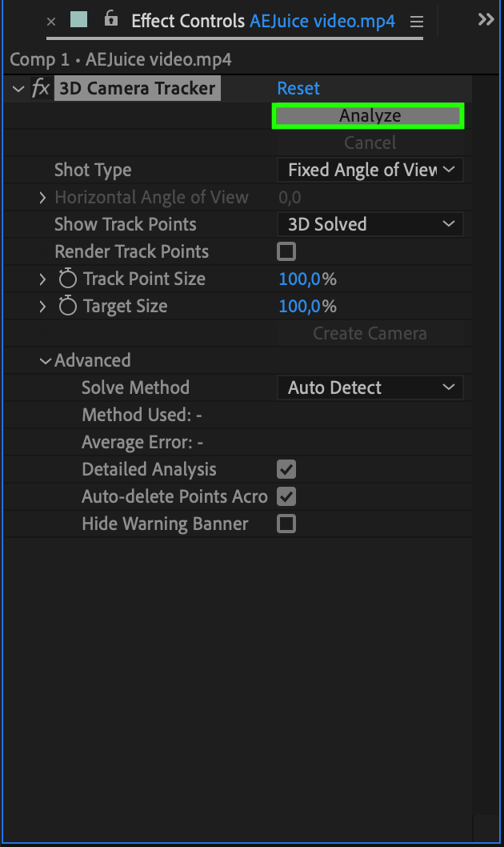This screenshot has width=504, height=847.
Task: Show hidden panels with double-arrow icon
Action: tap(486, 20)
